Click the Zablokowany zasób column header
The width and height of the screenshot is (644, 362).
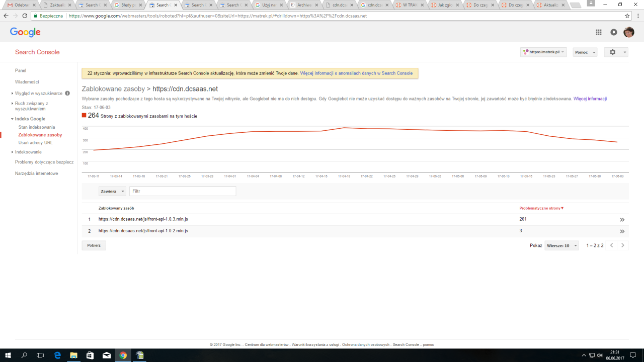click(x=116, y=208)
